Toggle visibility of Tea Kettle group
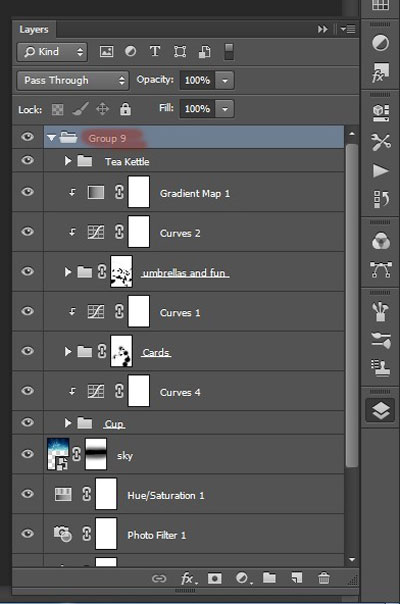The width and height of the screenshot is (400, 604). pyautogui.click(x=27, y=160)
